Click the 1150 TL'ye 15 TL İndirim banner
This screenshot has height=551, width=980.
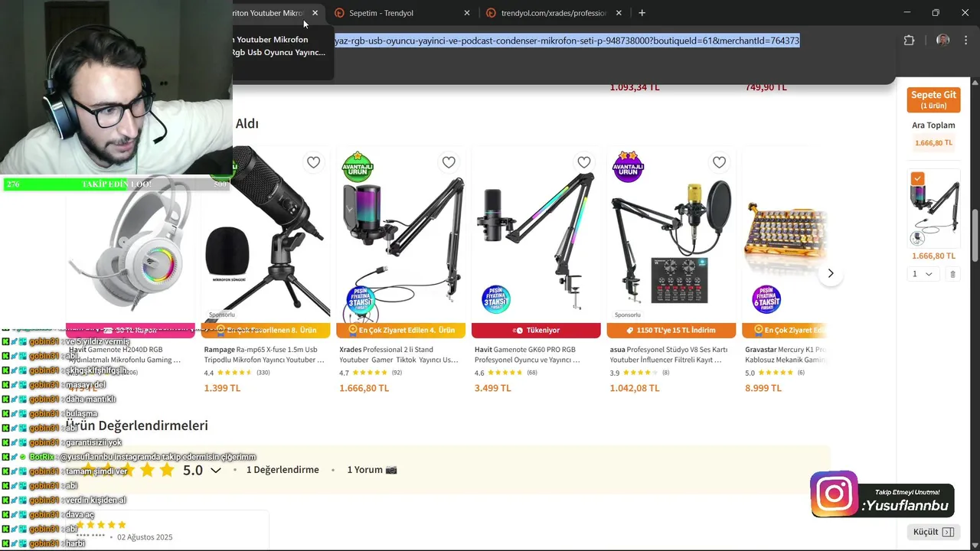671,330
